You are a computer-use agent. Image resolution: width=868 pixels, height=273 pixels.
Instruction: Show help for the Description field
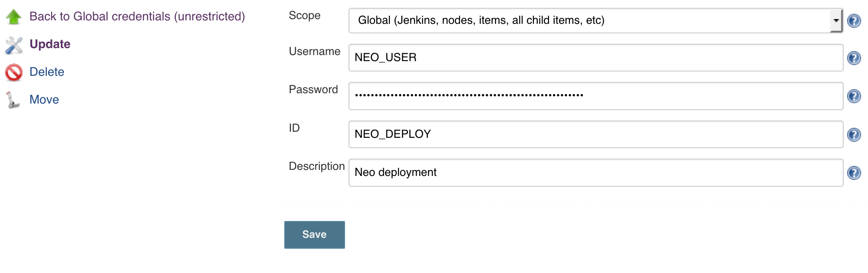[x=854, y=172]
